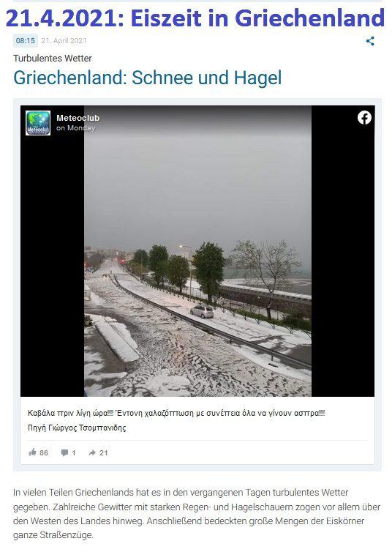Click the white car in the video
This screenshot has width=392, height=552.
[x=202, y=312]
